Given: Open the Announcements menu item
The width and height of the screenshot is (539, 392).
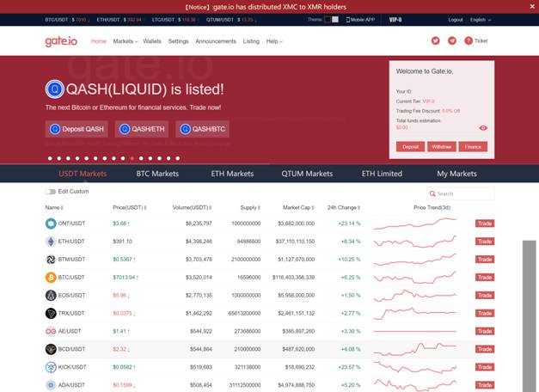Looking at the screenshot, I should pyautogui.click(x=216, y=41).
